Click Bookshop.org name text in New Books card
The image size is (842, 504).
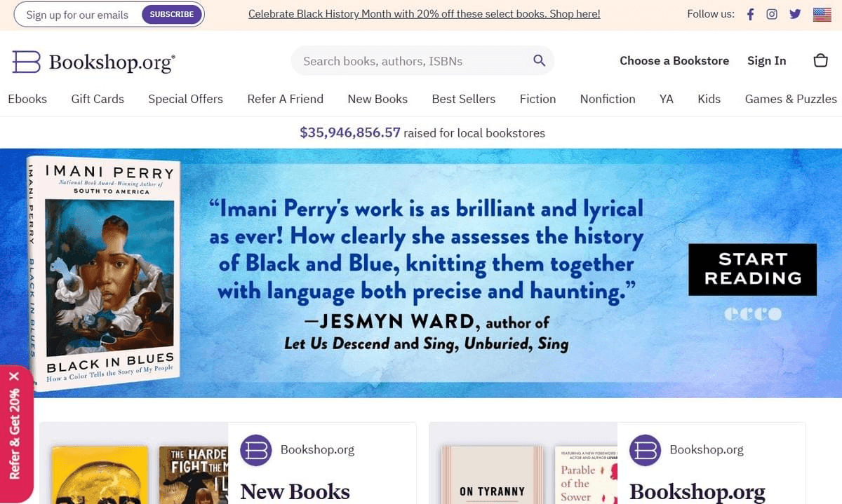tap(317, 449)
